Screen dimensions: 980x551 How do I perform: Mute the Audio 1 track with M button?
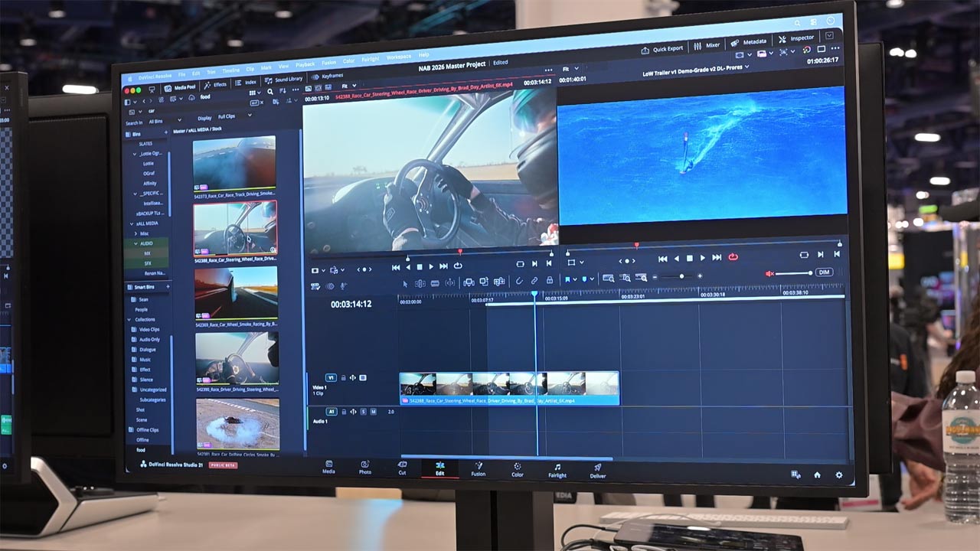[x=373, y=412]
